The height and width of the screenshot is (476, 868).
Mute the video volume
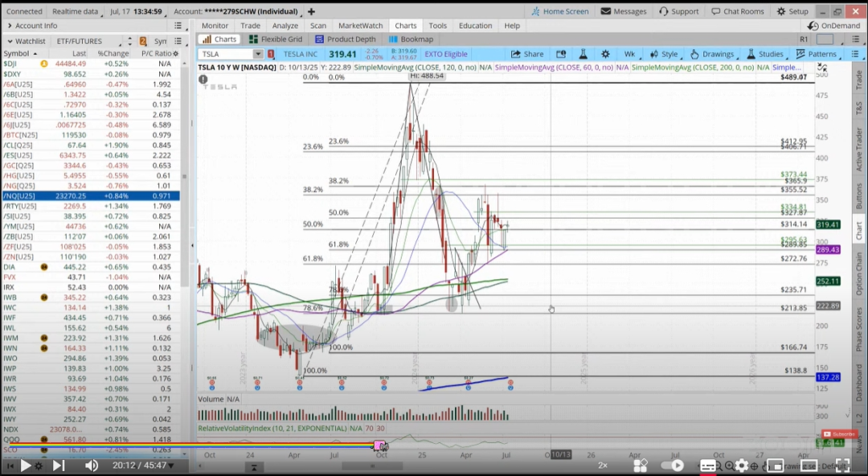pos(91,466)
